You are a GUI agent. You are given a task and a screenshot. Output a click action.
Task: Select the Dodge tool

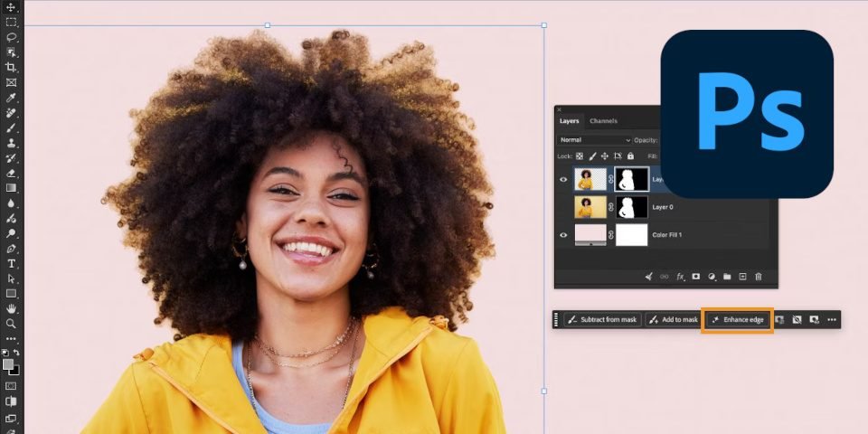[x=11, y=233]
